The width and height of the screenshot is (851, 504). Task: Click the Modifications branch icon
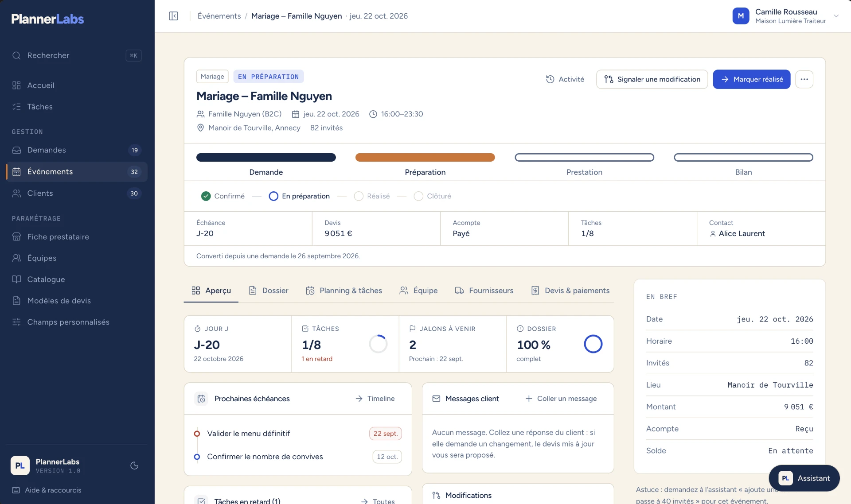pos(436,496)
